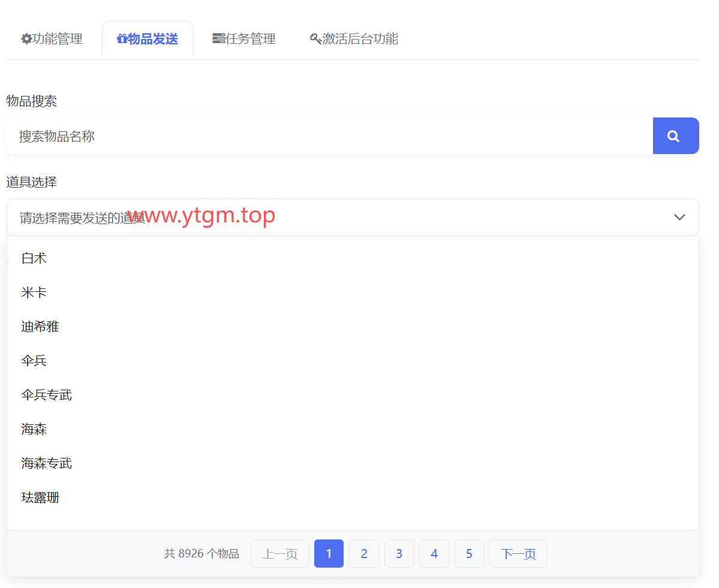Image resolution: width=719 pixels, height=588 pixels.
Task: Click 下一页 to view next page
Action: [518, 553]
